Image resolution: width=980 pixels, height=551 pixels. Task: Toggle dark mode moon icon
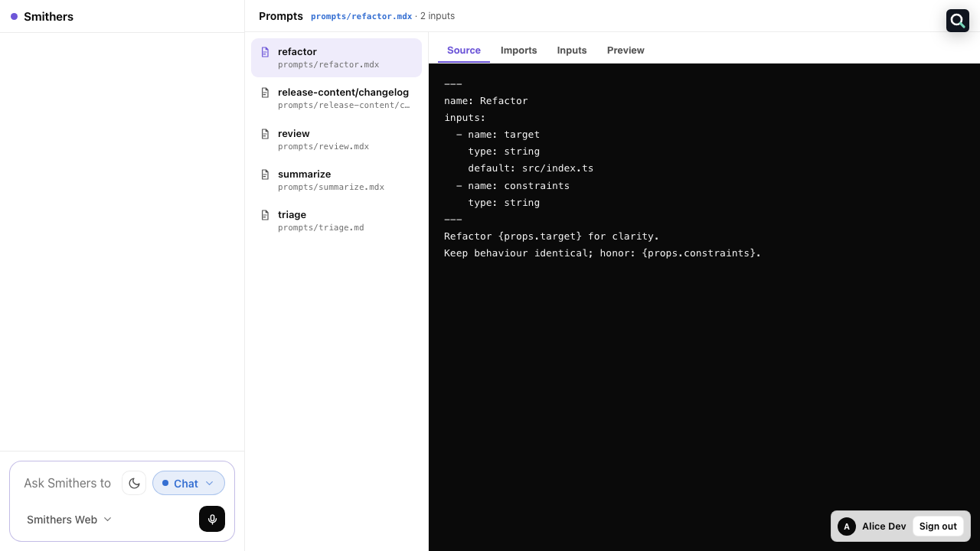click(x=134, y=483)
